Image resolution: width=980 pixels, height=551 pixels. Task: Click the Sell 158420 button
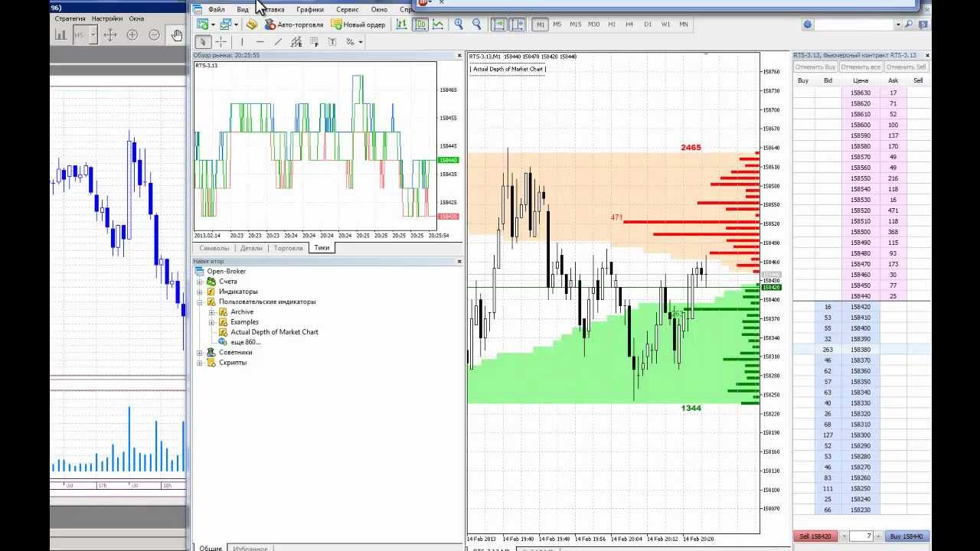tap(816, 536)
